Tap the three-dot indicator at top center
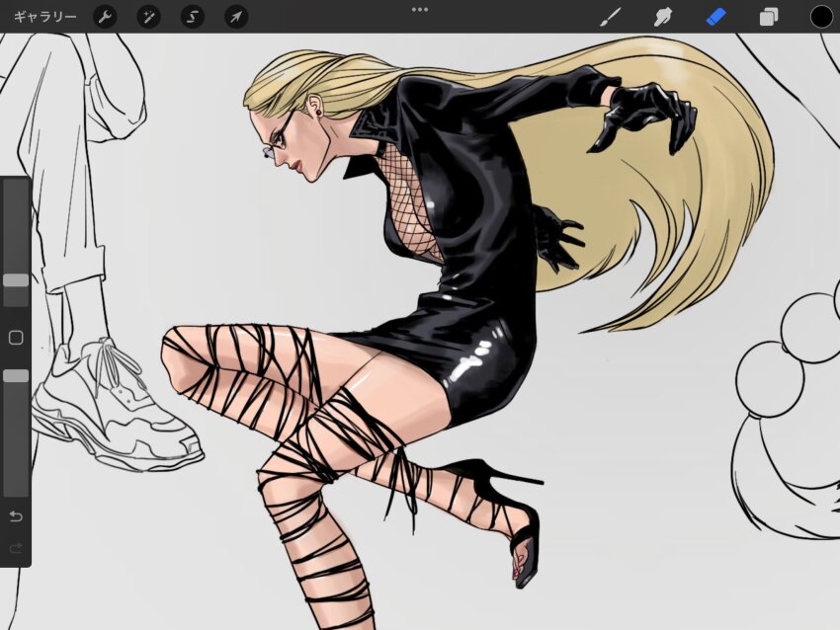 point(419,9)
